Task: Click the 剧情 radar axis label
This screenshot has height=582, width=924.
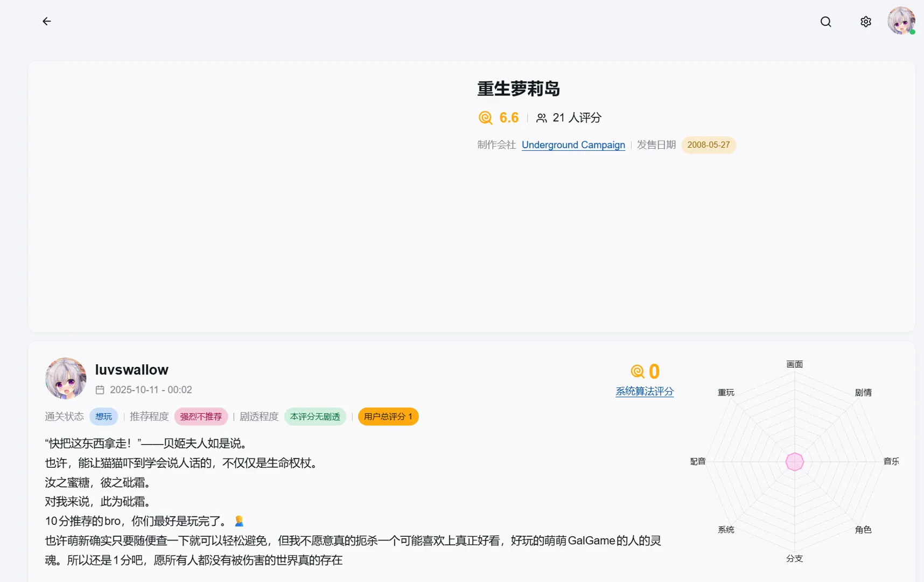Action: pos(863,392)
